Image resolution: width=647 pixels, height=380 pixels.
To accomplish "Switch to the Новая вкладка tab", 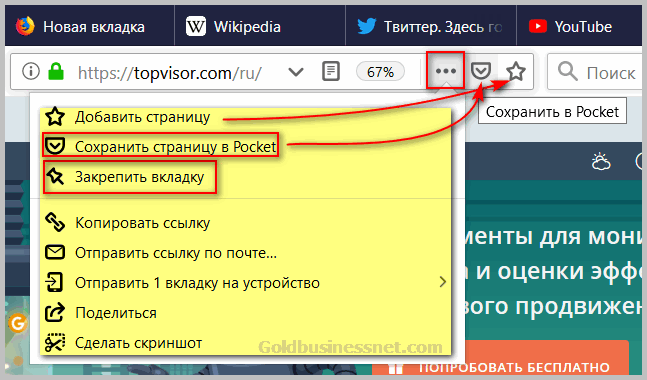I will click(x=90, y=26).
